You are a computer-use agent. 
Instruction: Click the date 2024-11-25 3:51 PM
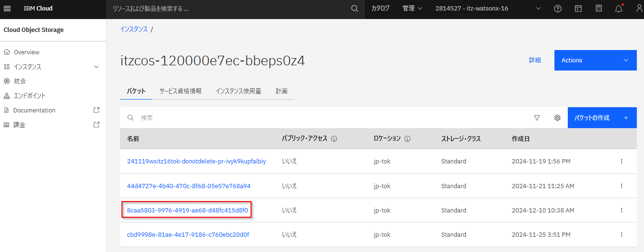[541, 234]
